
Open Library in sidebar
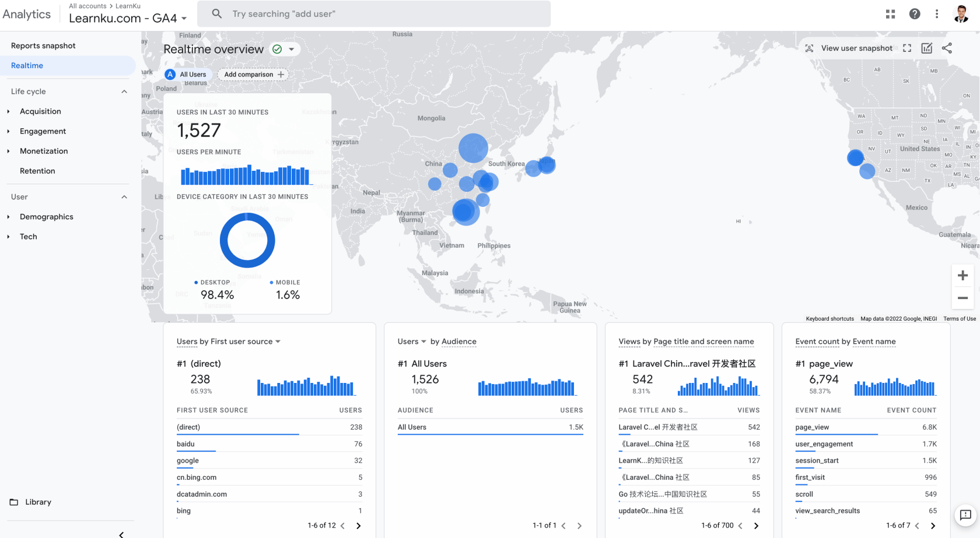tap(38, 502)
